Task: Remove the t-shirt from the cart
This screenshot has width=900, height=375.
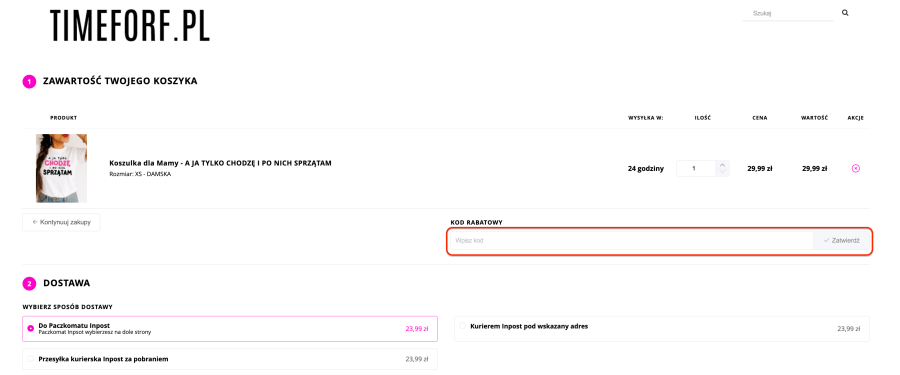Action: click(x=855, y=168)
